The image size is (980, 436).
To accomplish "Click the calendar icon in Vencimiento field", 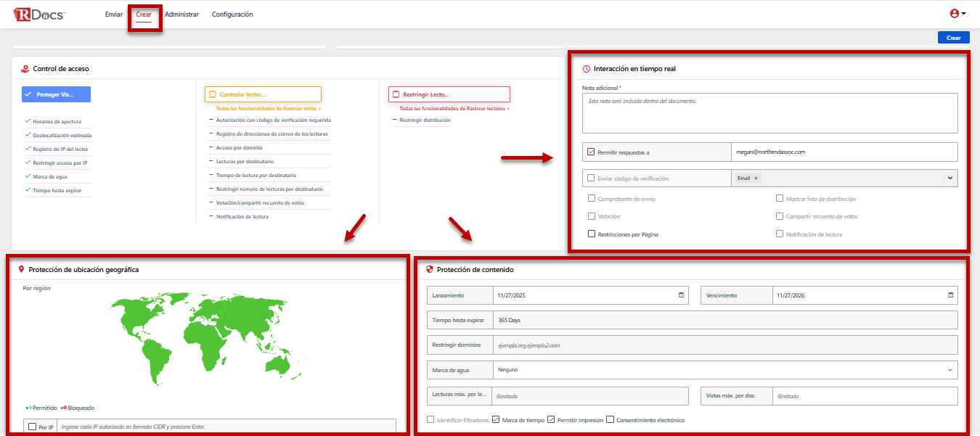I will tap(950, 295).
